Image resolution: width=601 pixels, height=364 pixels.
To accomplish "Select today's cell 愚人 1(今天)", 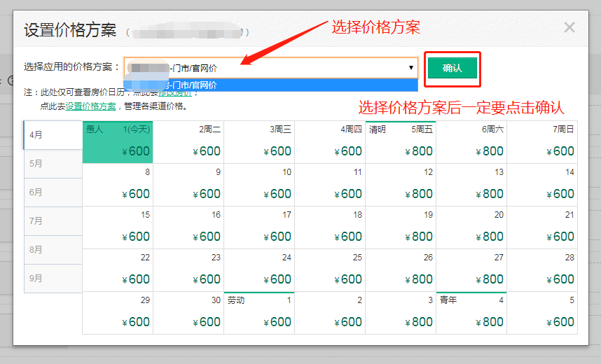I will [x=118, y=142].
